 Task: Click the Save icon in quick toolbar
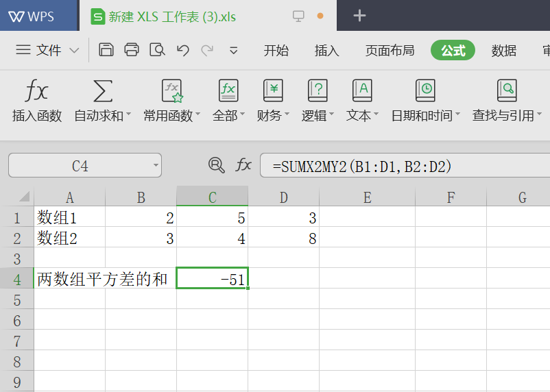[x=106, y=50]
